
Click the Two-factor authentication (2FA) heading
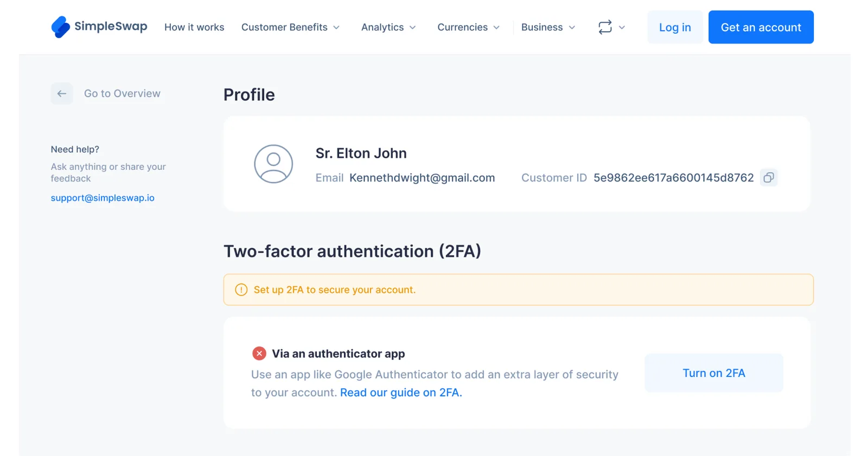pos(352,251)
